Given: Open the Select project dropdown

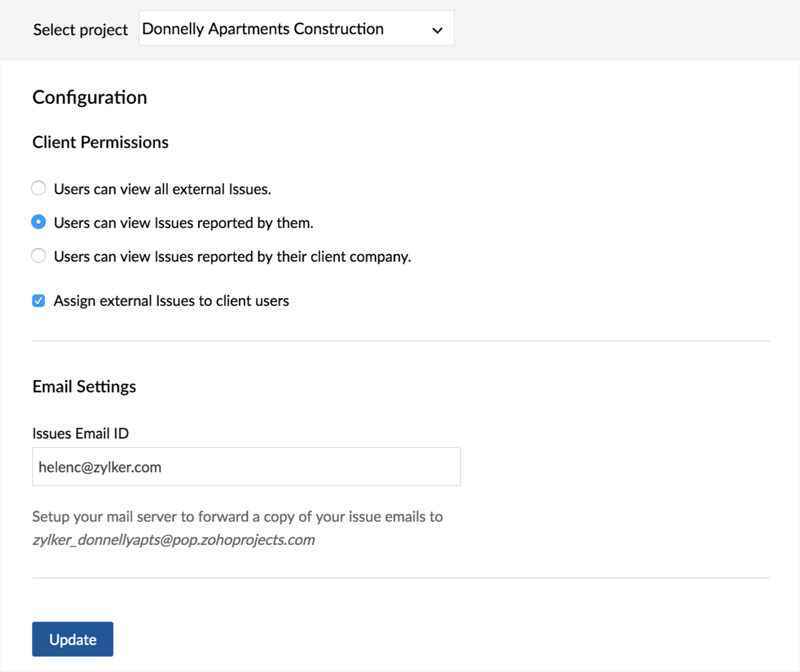Looking at the screenshot, I should point(296,28).
